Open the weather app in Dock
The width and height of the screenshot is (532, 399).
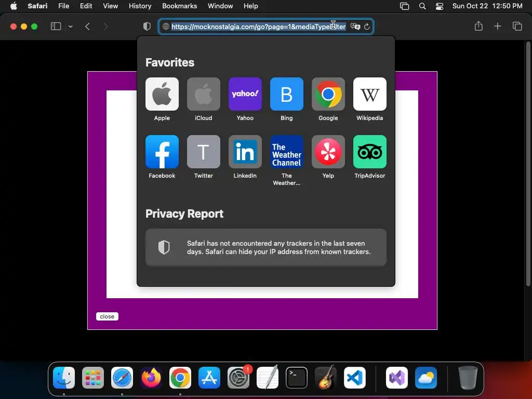[x=426, y=378]
